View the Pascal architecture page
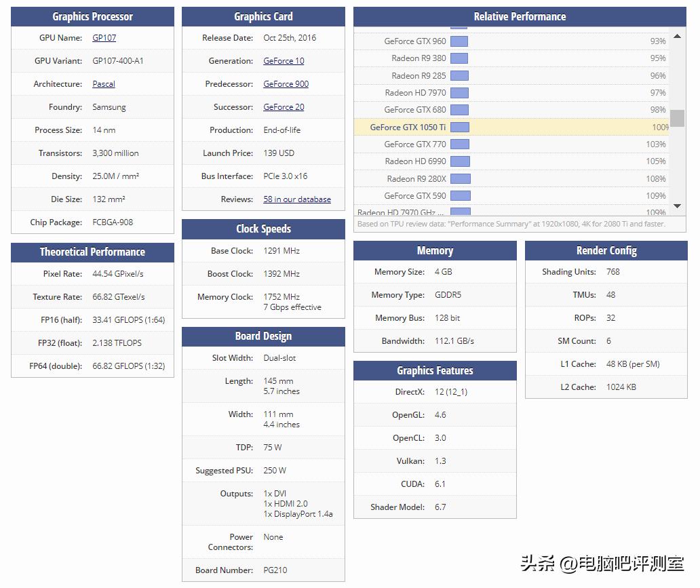 coord(103,83)
